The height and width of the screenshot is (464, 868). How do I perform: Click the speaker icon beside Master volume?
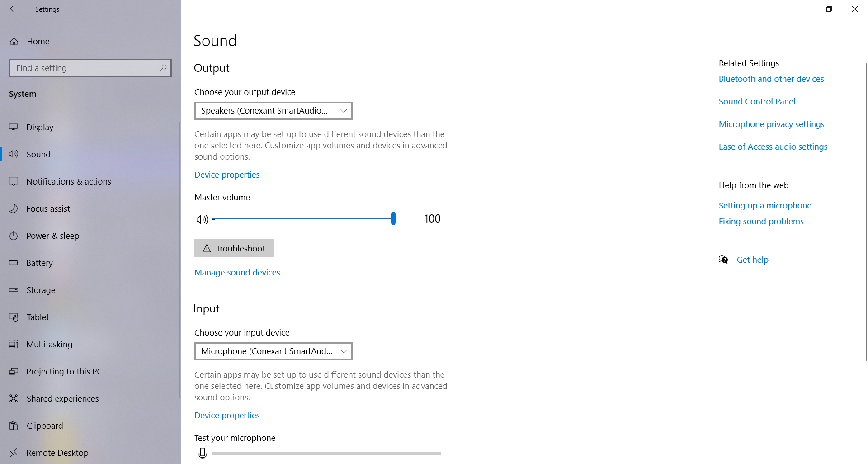click(x=202, y=219)
